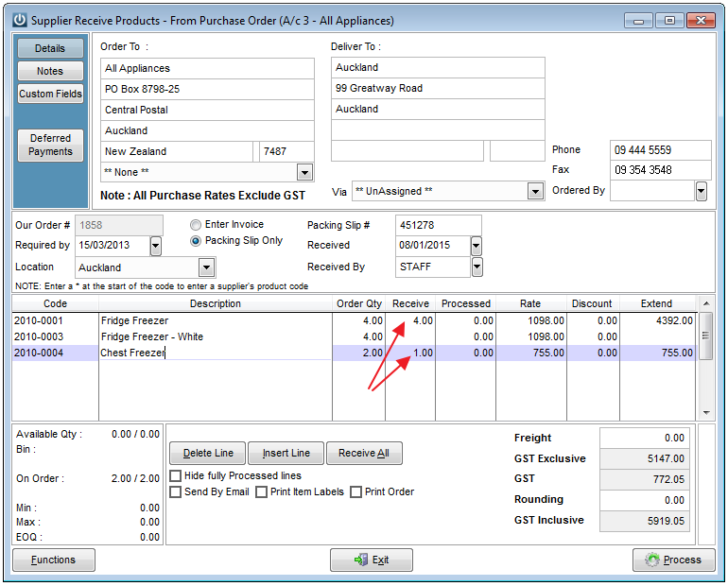Image resolution: width=728 pixels, height=586 pixels.
Task: Open the Via ** UnAssigned ** dropdown
Action: pyautogui.click(x=535, y=191)
